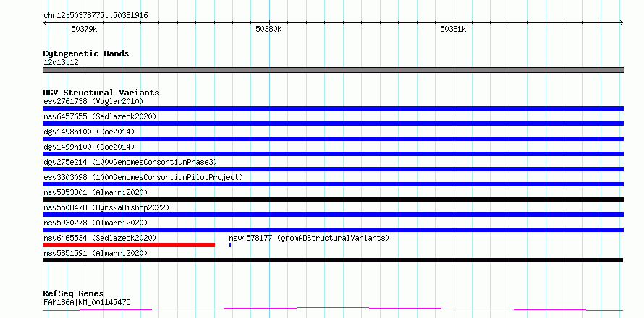This screenshot has width=644, height=318.
Task: Open nsv5853301 (Almarri2020) variant label
Action: (x=96, y=192)
